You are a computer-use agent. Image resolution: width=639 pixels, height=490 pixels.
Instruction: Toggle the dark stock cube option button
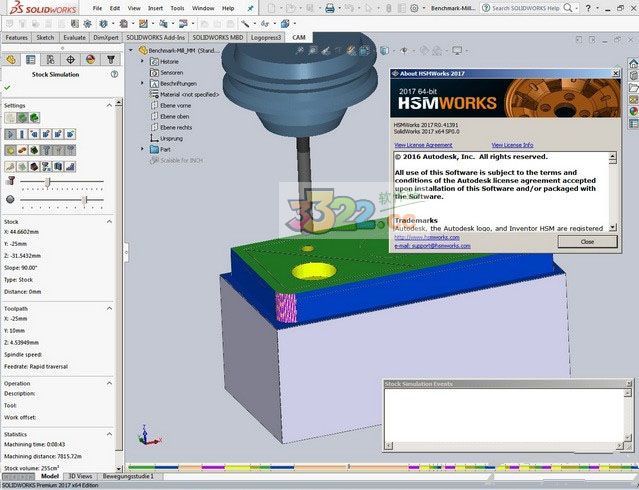tap(34, 166)
